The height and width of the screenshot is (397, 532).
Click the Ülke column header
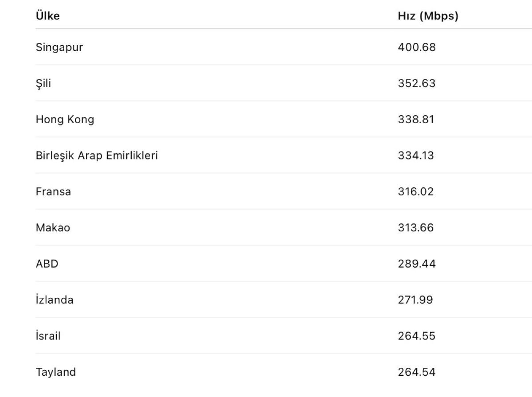pyautogui.click(x=47, y=16)
